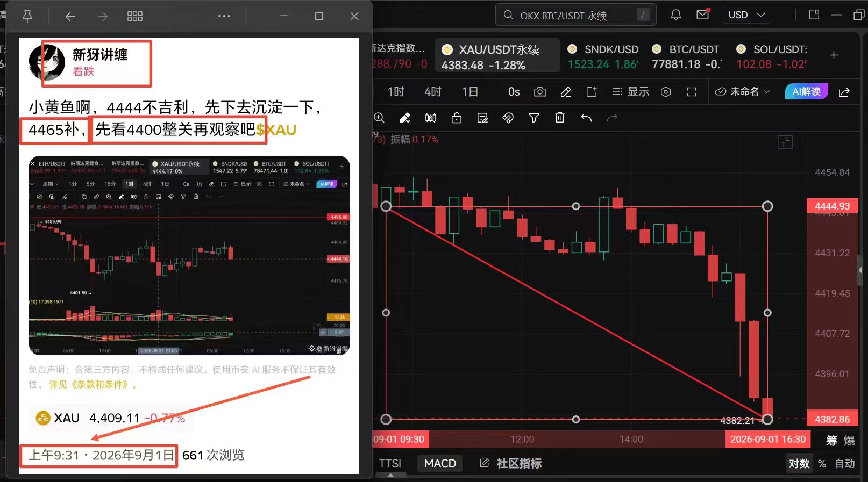Toggle 自动 auto scale
This screenshot has height=482, width=868.
[844, 464]
